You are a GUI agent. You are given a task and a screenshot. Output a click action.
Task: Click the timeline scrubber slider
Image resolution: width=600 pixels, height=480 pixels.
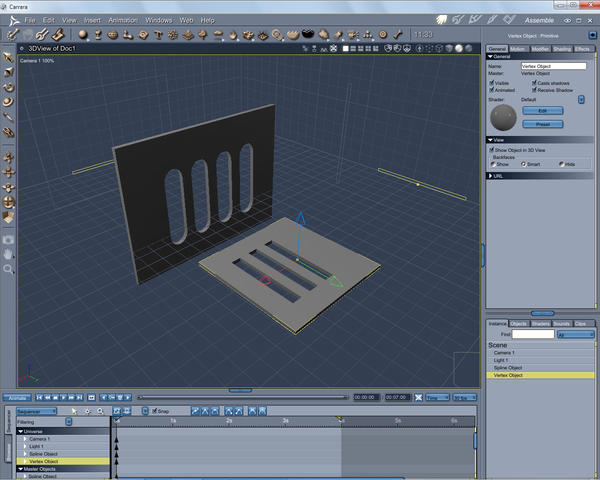pos(140,397)
